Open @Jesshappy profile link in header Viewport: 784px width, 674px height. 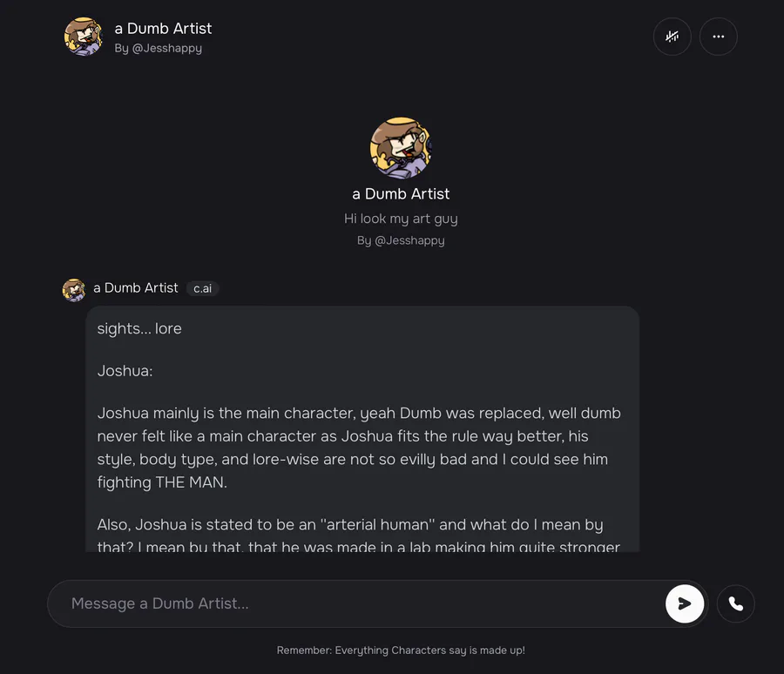coord(158,49)
